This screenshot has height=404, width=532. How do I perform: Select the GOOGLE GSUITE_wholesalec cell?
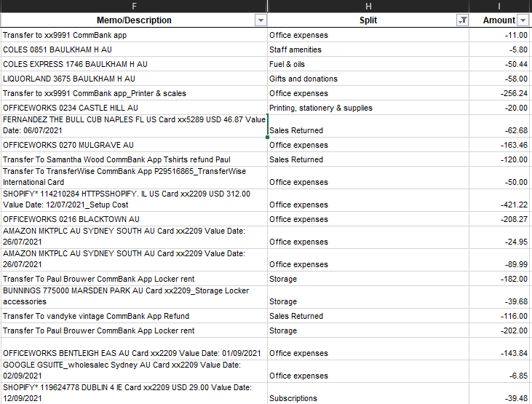[134, 371]
